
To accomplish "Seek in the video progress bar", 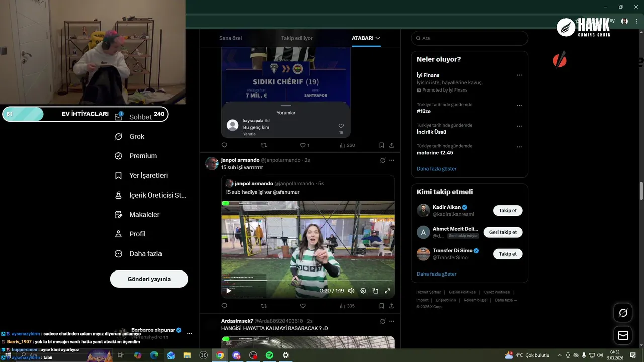I will [308, 281].
